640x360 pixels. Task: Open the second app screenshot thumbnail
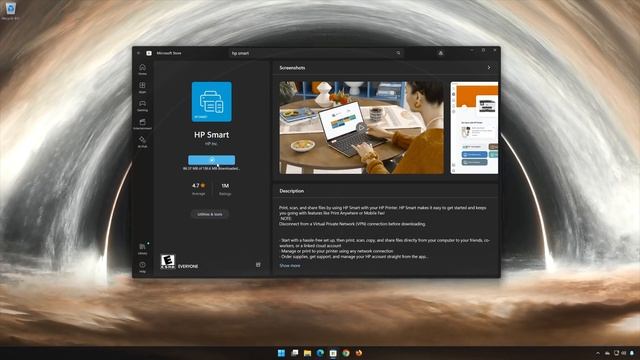coord(474,127)
